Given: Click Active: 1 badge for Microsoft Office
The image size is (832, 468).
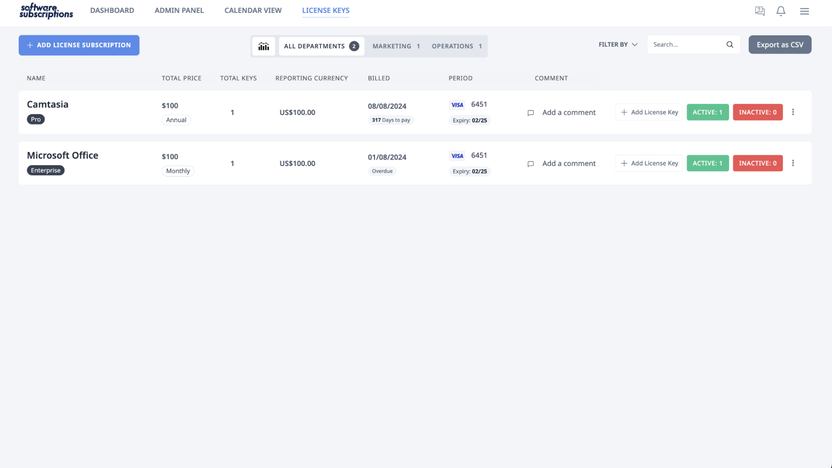Looking at the screenshot, I should click(x=707, y=163).
